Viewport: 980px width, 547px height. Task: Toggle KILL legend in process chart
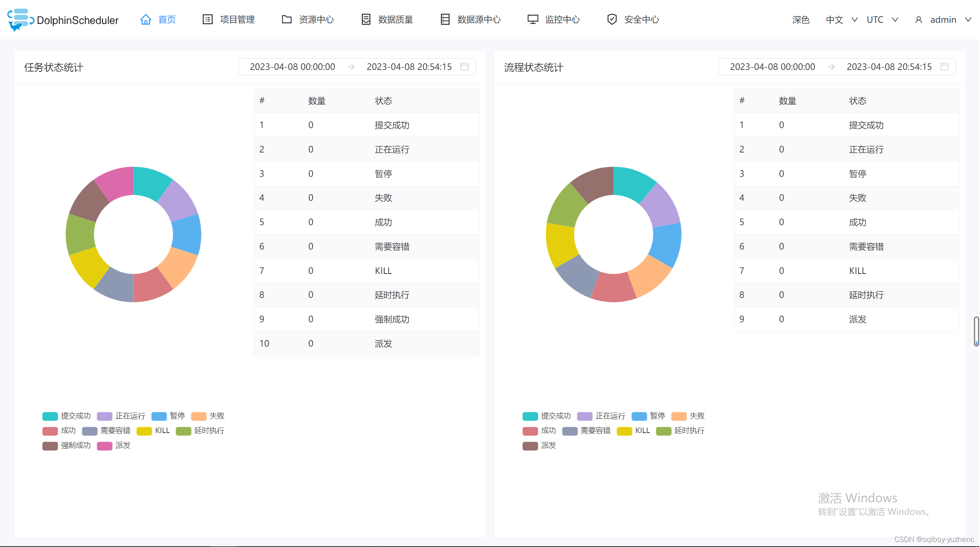pos(633,431)
